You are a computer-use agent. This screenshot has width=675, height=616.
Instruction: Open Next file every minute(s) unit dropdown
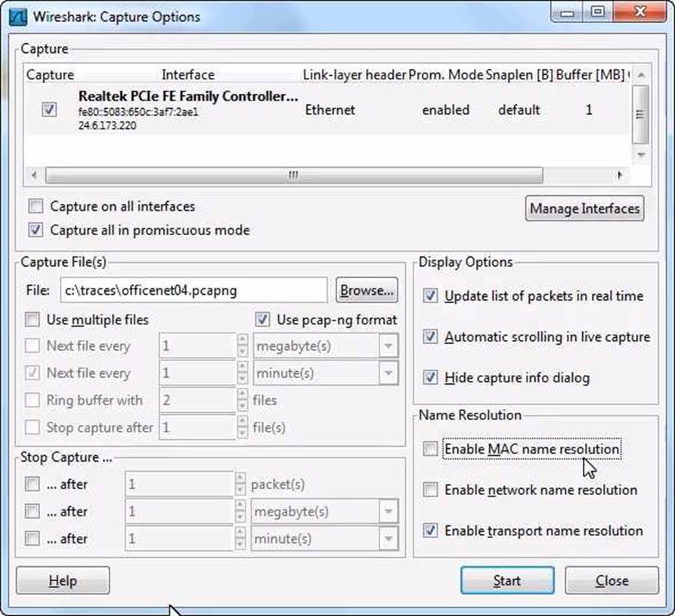[389, 373]
